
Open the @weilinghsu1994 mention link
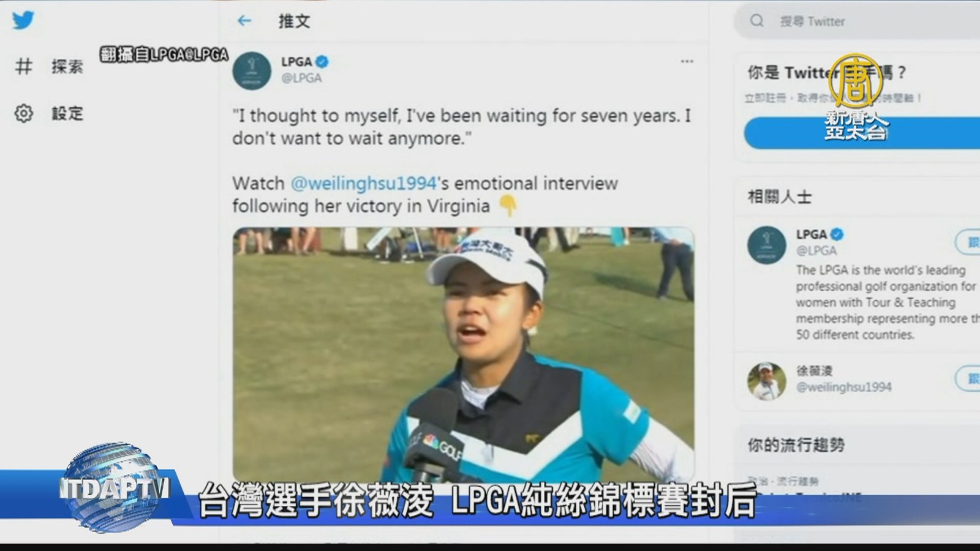click(363, 183)
